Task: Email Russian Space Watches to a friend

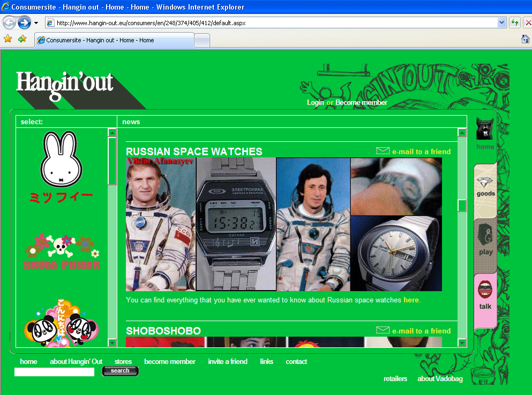Action: pos(421,151)
